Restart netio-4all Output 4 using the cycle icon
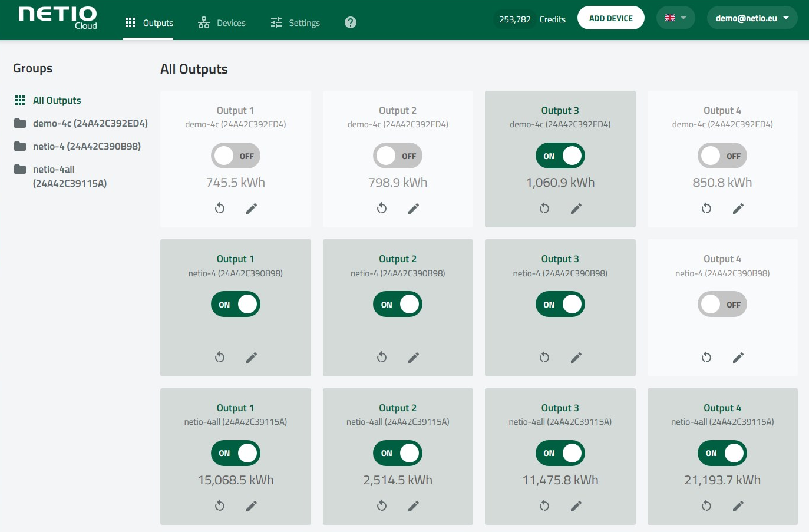This screenshot has width=809, height=532. point(706,505)
